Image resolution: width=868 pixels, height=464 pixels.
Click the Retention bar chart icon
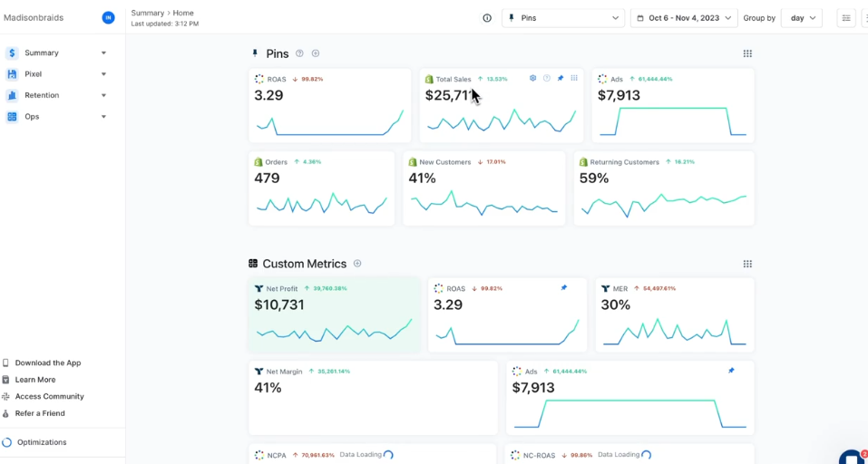[x=12, y=95]
